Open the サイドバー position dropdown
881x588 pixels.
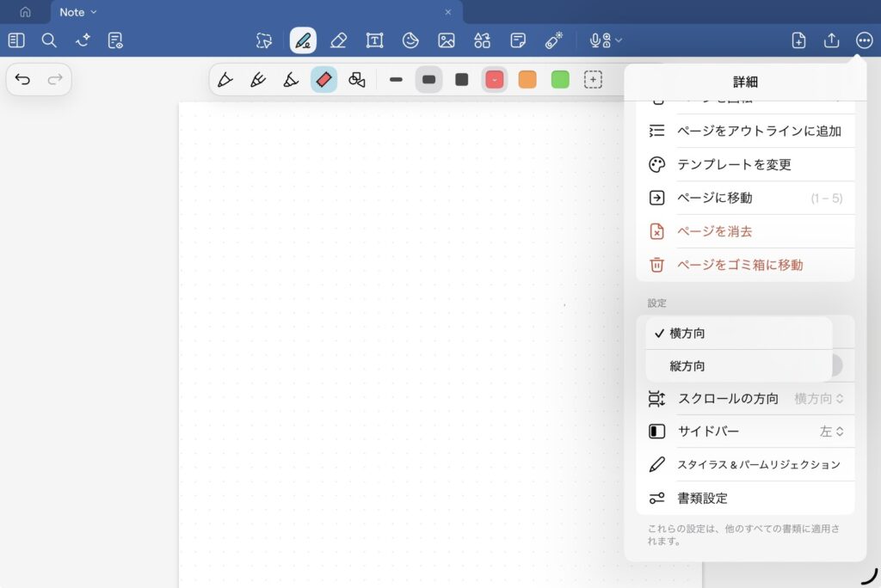831,432
